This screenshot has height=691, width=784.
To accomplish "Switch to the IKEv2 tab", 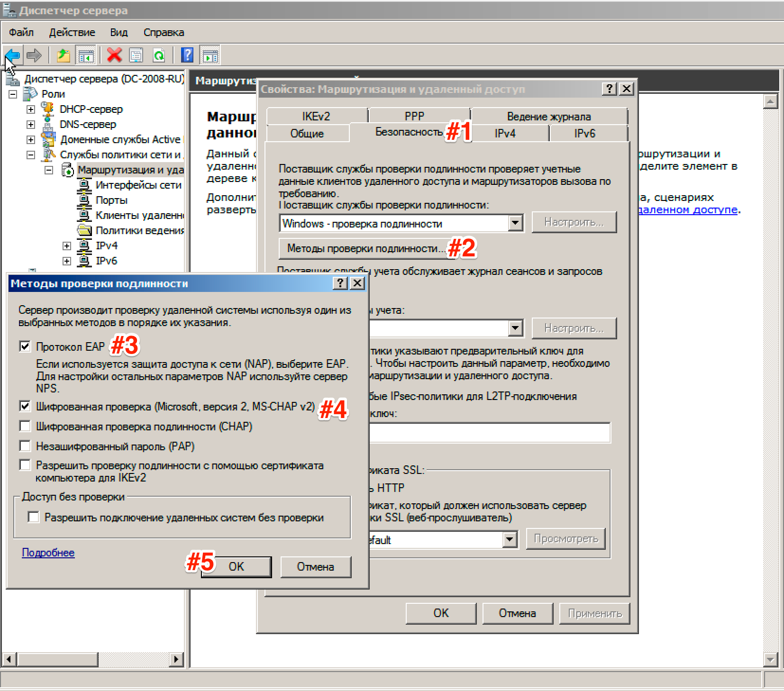I will point(316,116).
